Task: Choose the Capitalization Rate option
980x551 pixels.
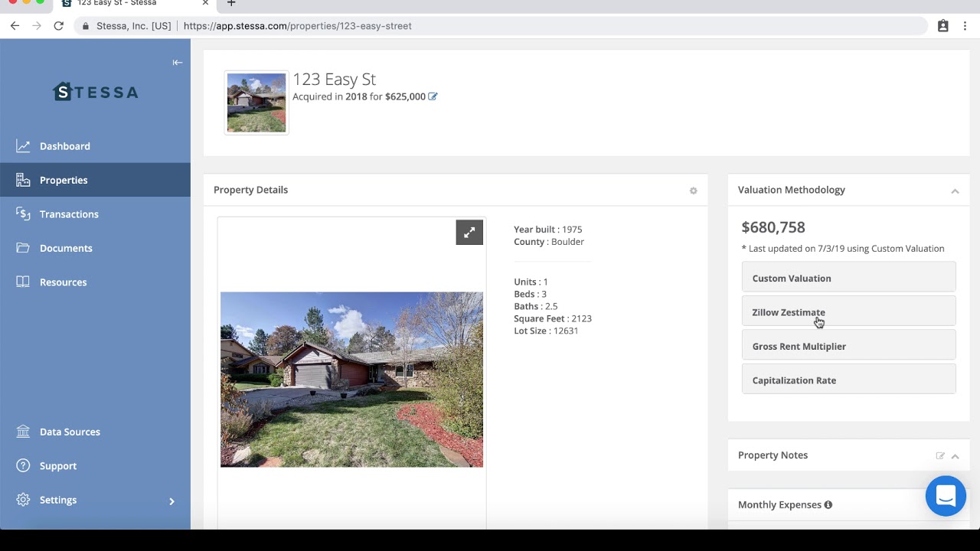Action: coord(848,380)
